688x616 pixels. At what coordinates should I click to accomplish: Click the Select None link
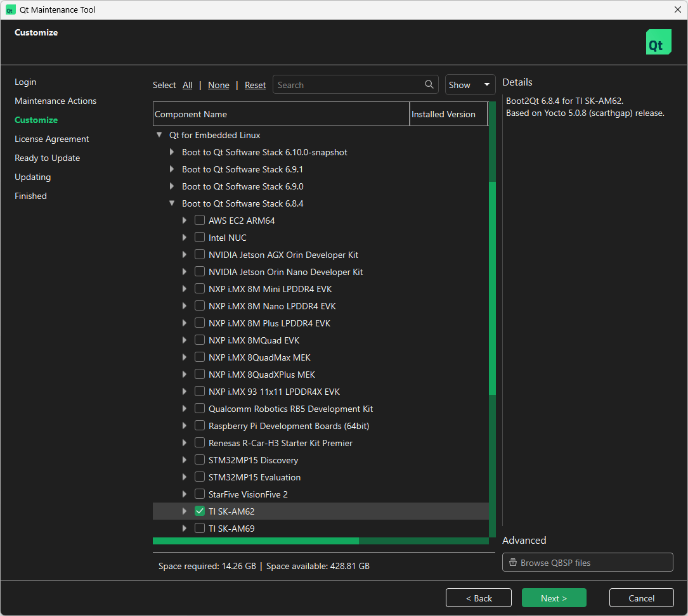219,85
